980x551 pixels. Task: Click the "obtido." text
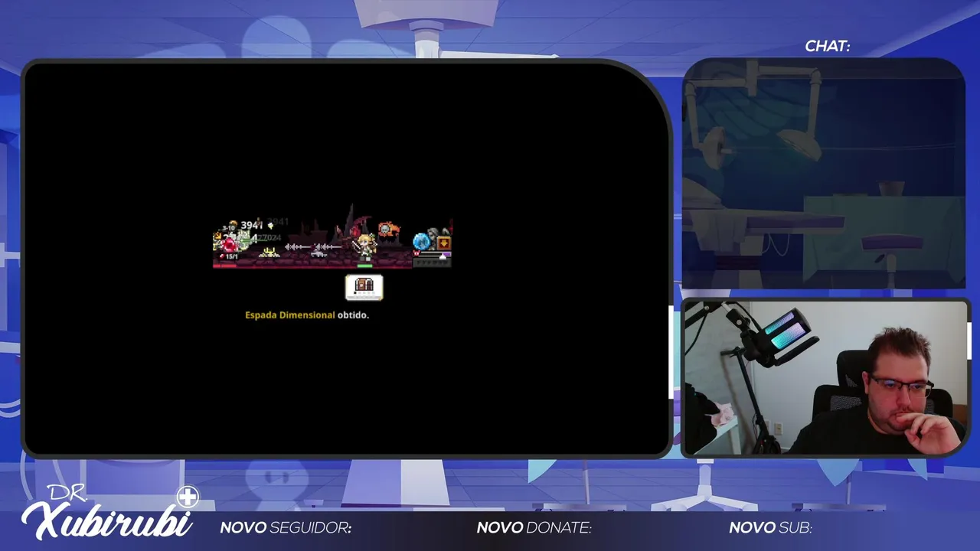pos(353,315)
